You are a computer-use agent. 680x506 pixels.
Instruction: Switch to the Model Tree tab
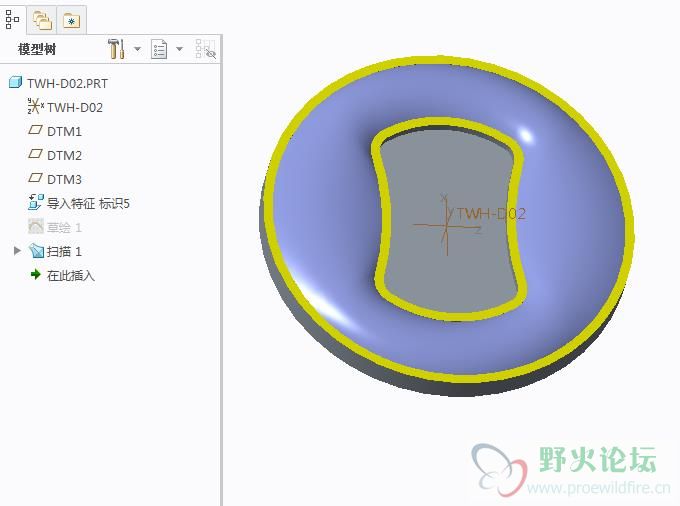(13, 20)
